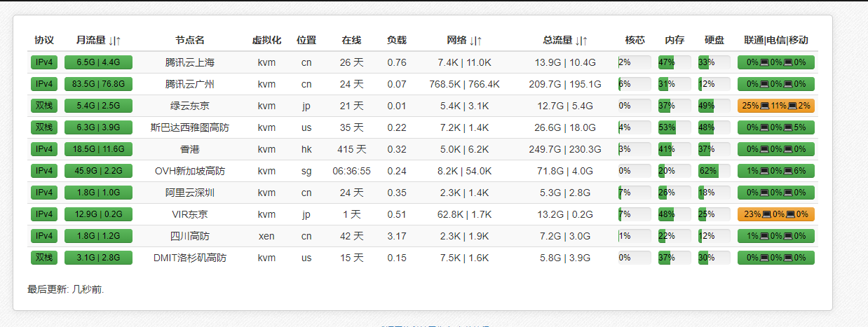Viewport: 868px width, 327px height.
Task: Sort by 网络 column header
Action: tap(464, 41)
